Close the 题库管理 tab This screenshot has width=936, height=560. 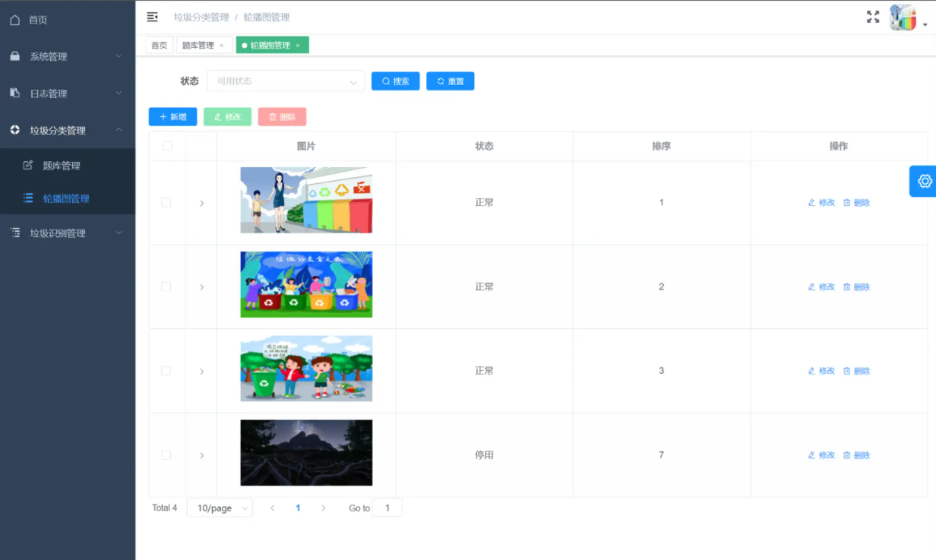tap(222, 46)
